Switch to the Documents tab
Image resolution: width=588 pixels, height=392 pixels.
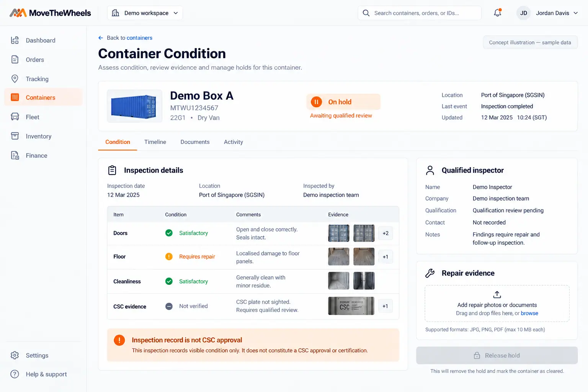click(195, 142)
